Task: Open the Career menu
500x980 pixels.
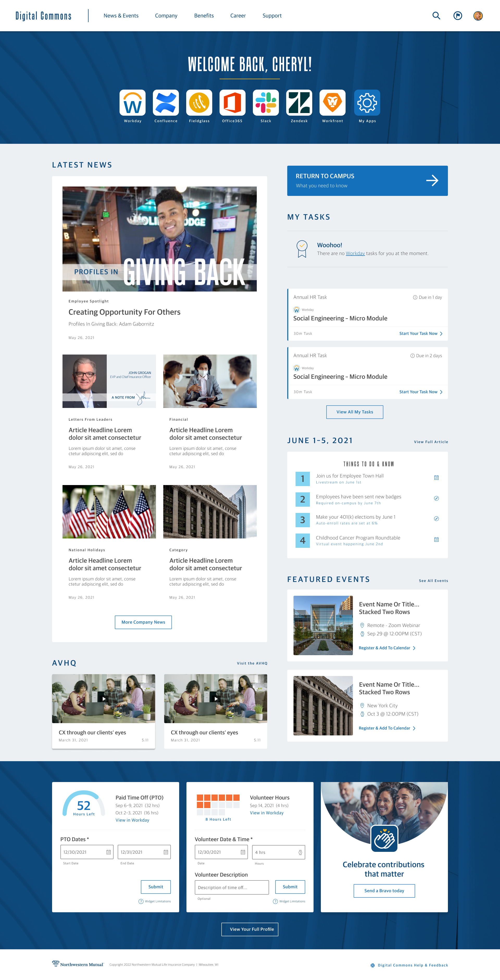Action: [238, 16]
